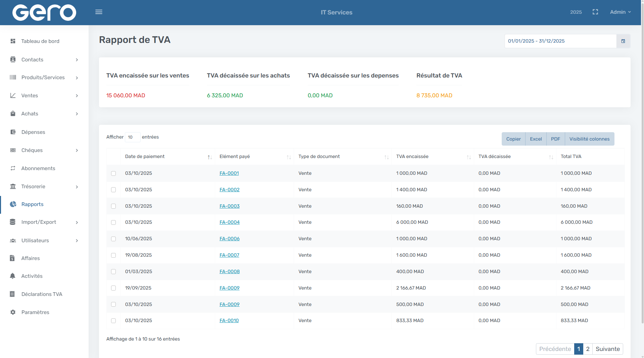The height and width of the screenshot is (358, 644).
Task: Open Déclarations TVA in sidebar
Action: pyautogui.click(x=42, y=294)
